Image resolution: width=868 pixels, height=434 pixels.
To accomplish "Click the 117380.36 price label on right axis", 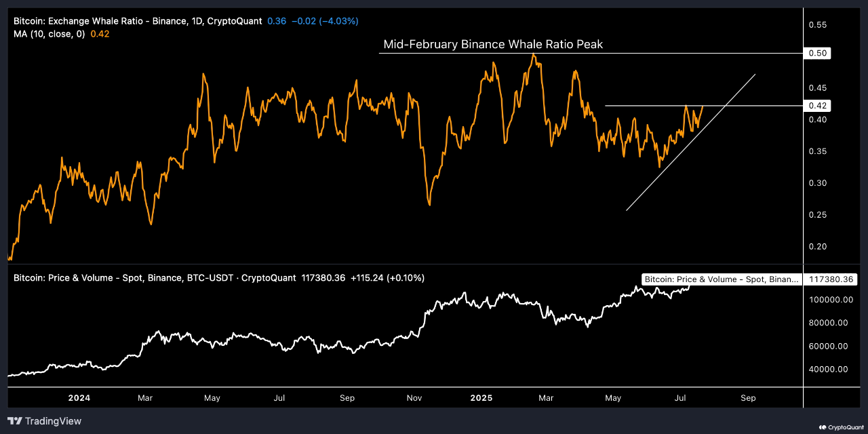I will pos(831,279).
